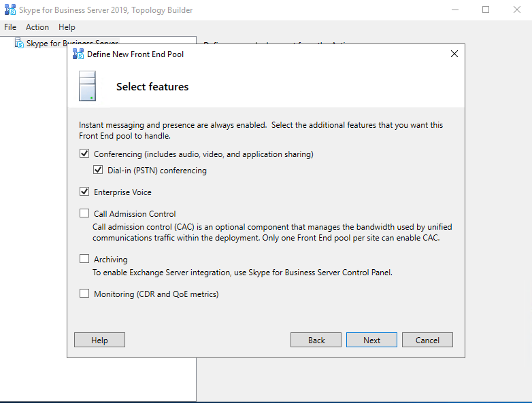532x403 pixels.
Task: Cancel the front end pool wizard
Action: 427,340
